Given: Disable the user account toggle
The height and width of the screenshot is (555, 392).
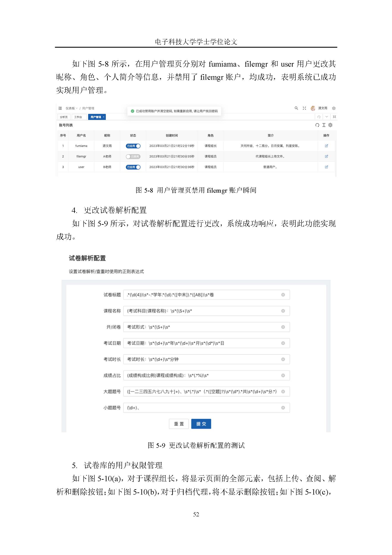Looking at the screenshot, I should (133, 167).
